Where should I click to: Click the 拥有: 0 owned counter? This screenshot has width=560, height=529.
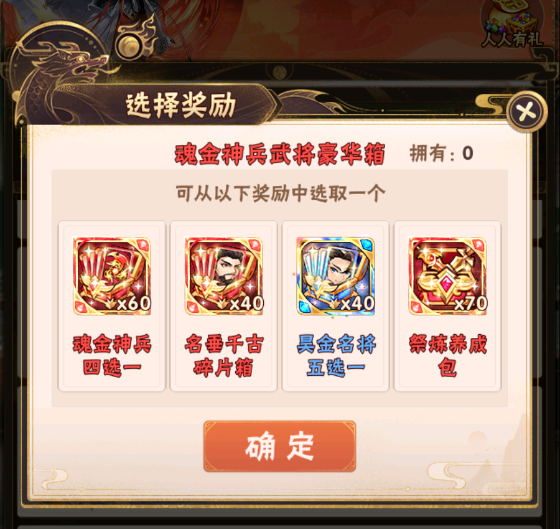click(441, 154)
